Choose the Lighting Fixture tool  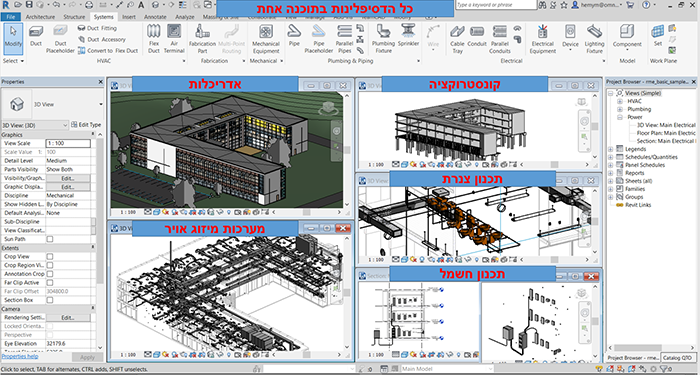[594, 39]
